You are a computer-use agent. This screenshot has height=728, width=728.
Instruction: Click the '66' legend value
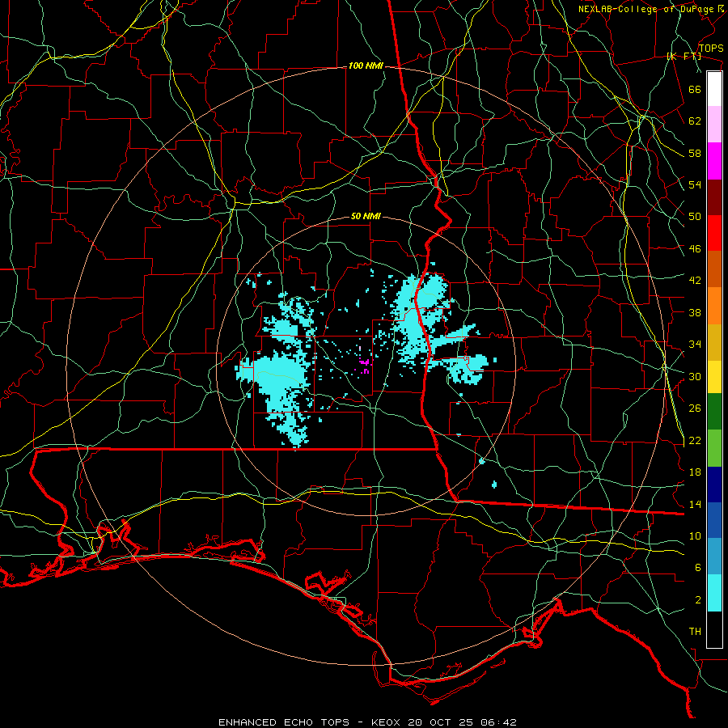[x=695, y=90]
